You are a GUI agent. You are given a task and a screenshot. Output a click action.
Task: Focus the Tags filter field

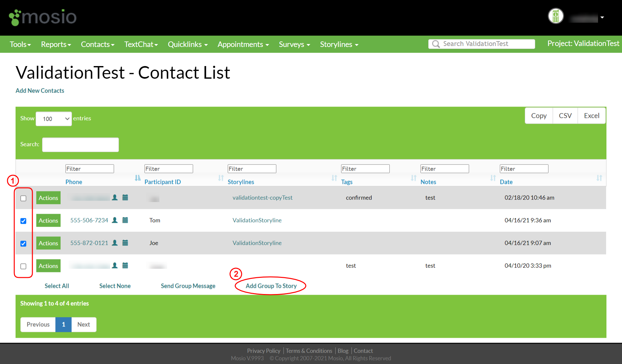pyautogui.click(x=365, y=169)
